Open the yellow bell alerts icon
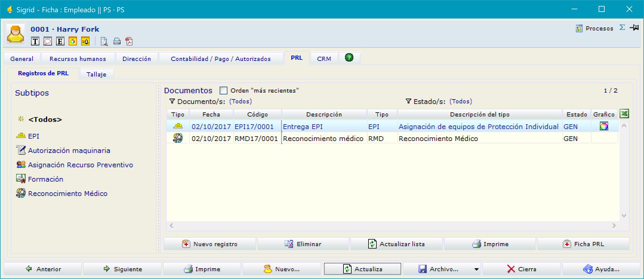 tap(85, 41)
